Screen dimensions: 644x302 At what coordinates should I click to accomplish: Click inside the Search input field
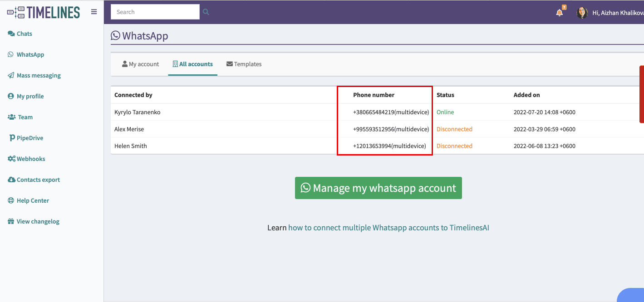tap(155, 12)
